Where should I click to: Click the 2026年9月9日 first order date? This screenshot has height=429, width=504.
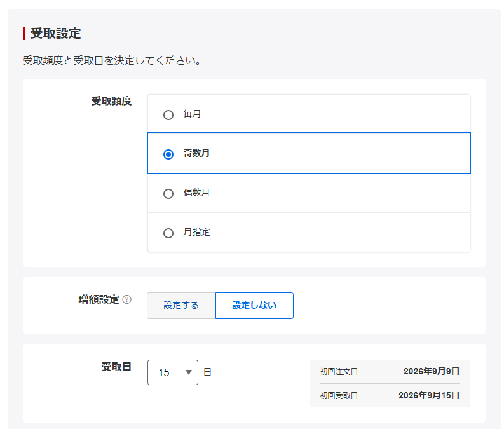click(x=432, y=371)
